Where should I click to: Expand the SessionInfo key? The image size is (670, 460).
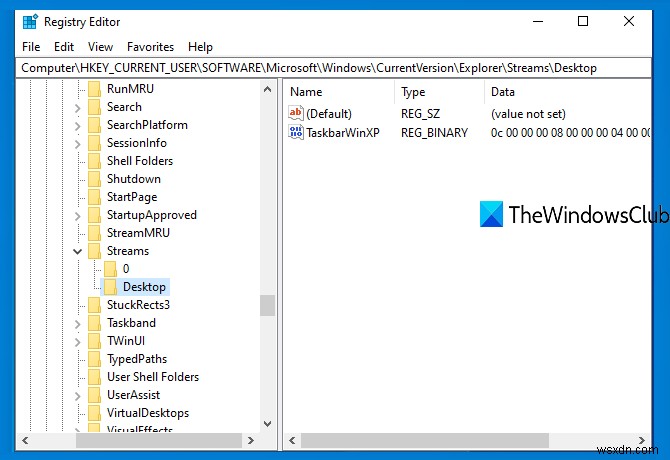point(77,144)
